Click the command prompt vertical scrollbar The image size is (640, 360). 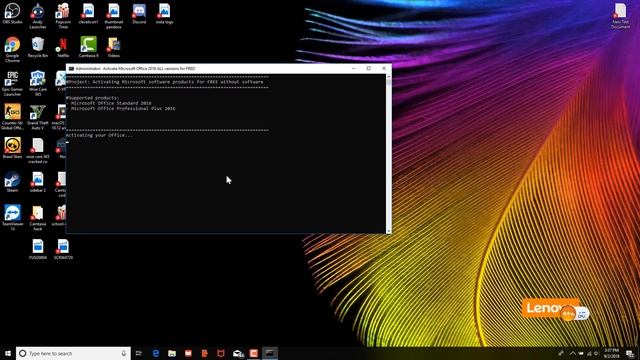pos(388,153)
